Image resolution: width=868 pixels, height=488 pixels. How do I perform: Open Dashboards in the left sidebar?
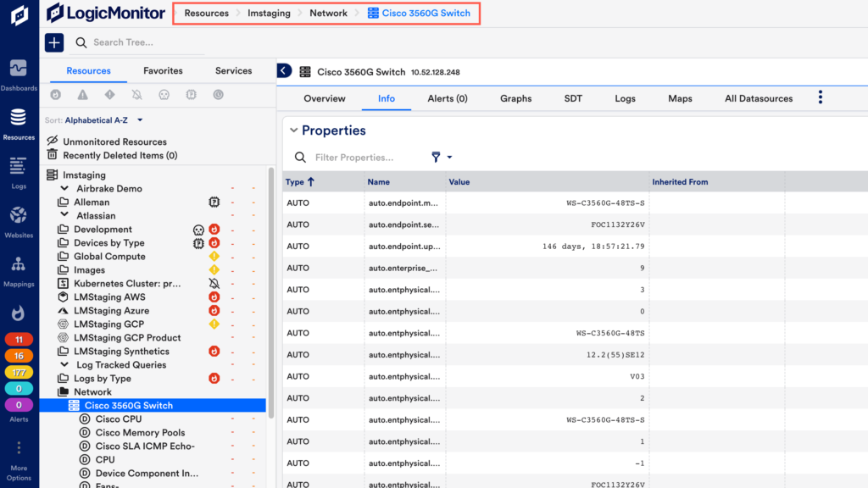coord(19,75)
